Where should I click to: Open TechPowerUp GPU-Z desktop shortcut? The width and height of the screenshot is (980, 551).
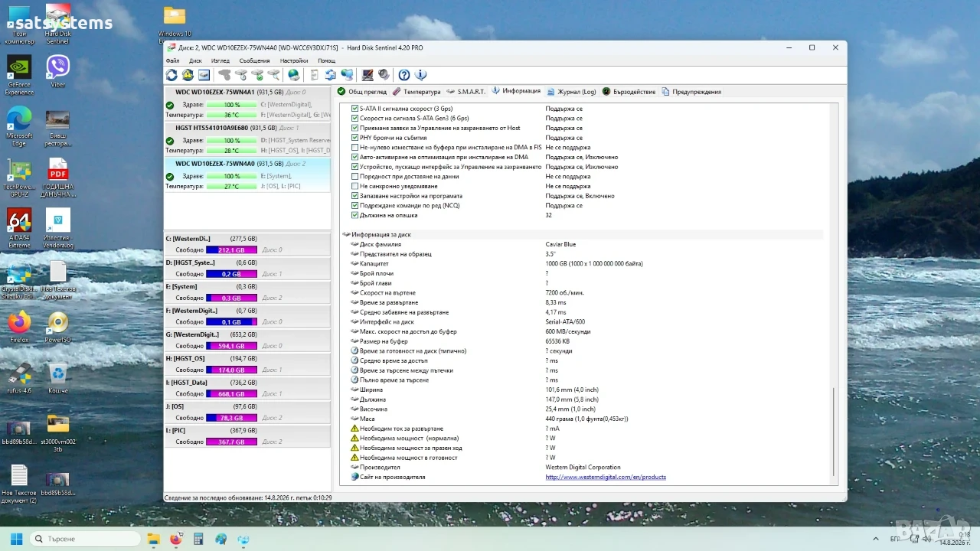click(x=19, y=178)
